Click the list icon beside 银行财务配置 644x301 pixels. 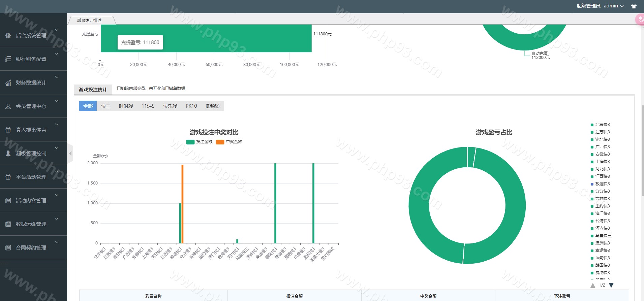pyautogui.click(x=8, y=59)
